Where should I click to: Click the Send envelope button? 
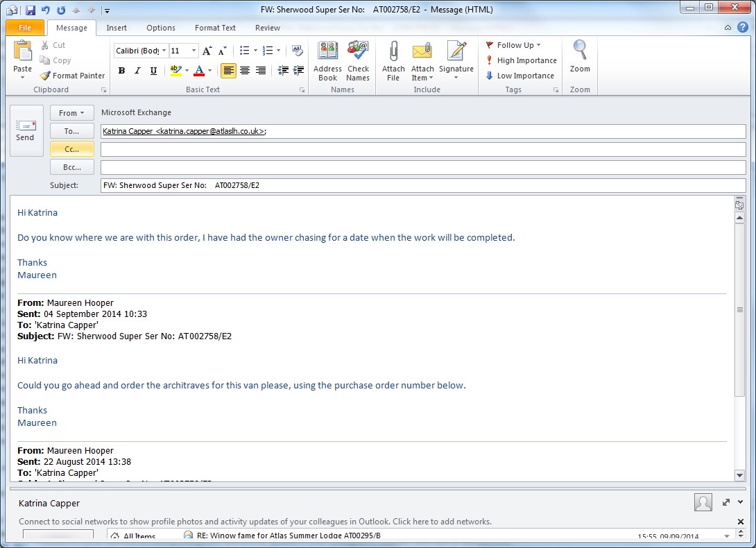coord(25,130)
